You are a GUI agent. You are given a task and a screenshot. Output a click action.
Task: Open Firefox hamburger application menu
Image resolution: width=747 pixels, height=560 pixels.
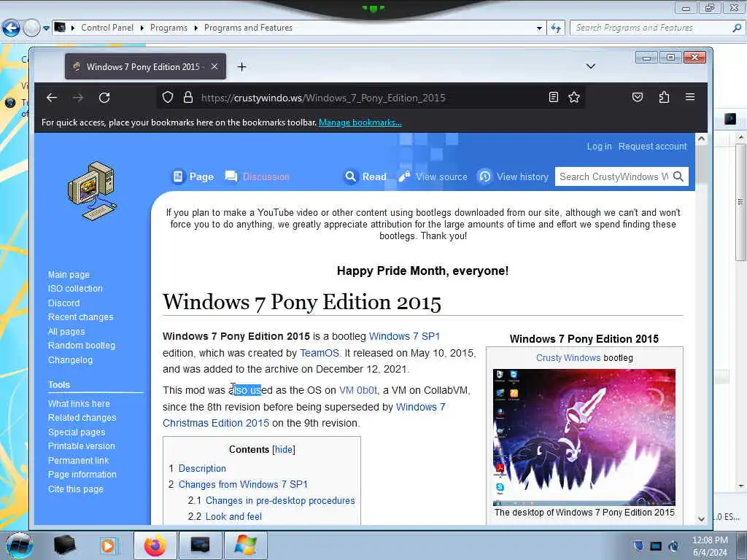coord(690,97)
